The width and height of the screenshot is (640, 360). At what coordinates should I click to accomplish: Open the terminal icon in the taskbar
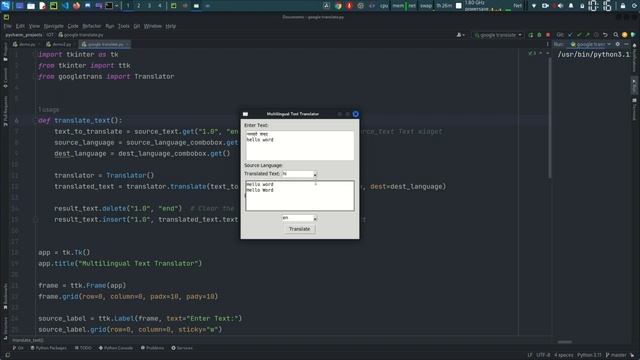[x=109, y=6]
